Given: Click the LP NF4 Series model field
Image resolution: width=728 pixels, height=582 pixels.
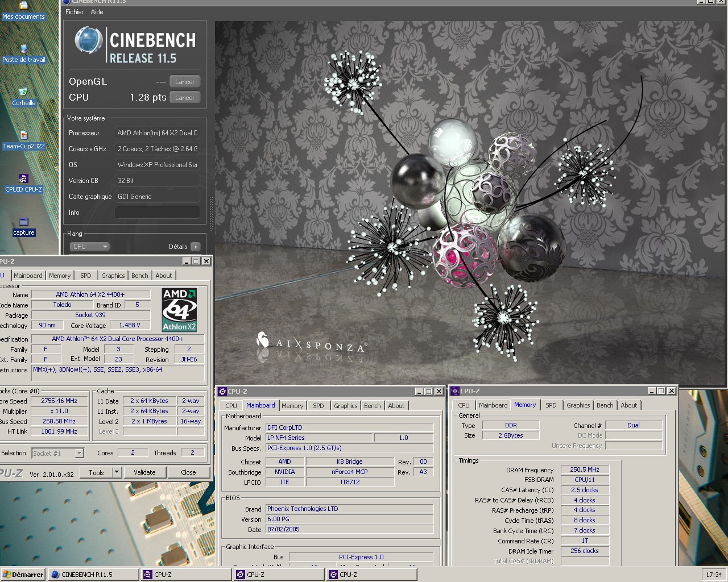Looking at the screenshot, I should click(319, 438).
